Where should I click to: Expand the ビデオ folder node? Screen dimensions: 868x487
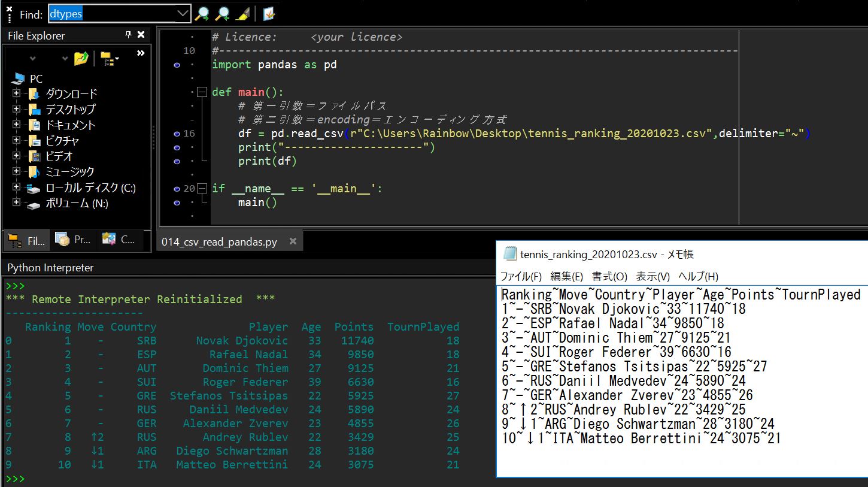point(16,156)
